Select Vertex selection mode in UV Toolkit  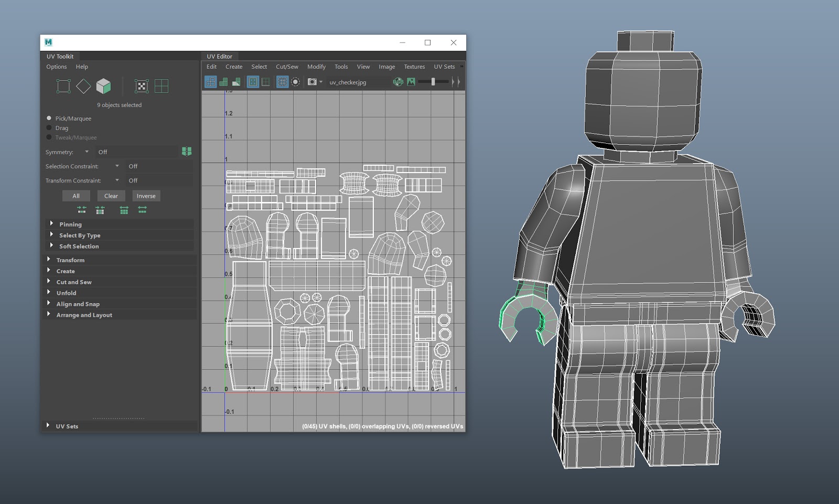[63, 86]
